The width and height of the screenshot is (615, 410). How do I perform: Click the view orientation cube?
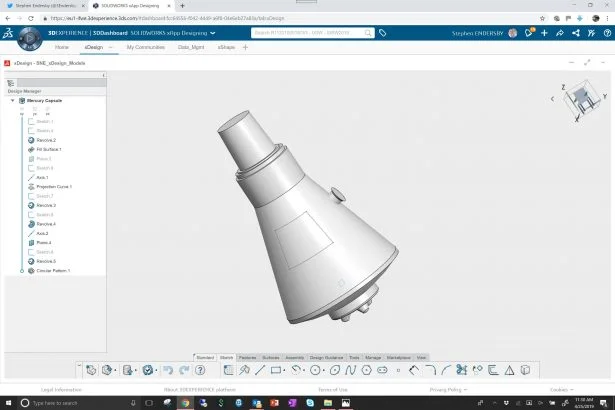577,100
